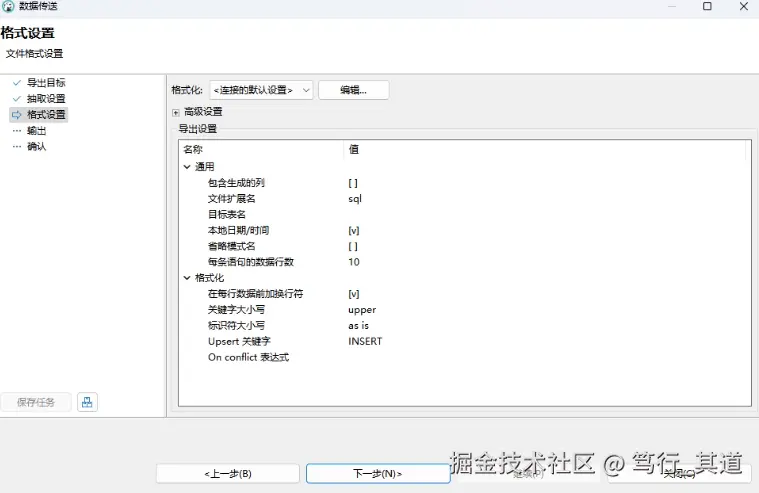
Task: Edit the 文件扩展名 value sql
Action: [355, 199]
